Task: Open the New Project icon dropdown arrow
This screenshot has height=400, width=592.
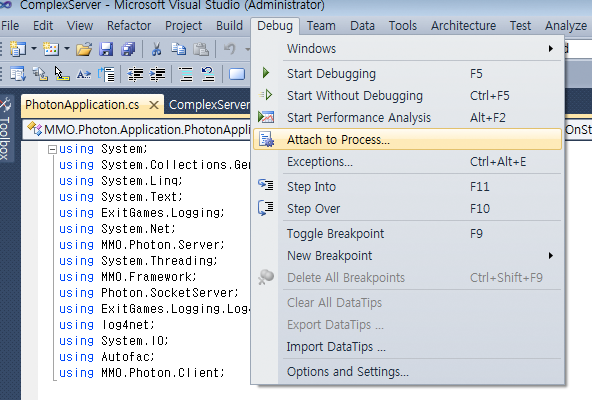Action: click(34, 49)
